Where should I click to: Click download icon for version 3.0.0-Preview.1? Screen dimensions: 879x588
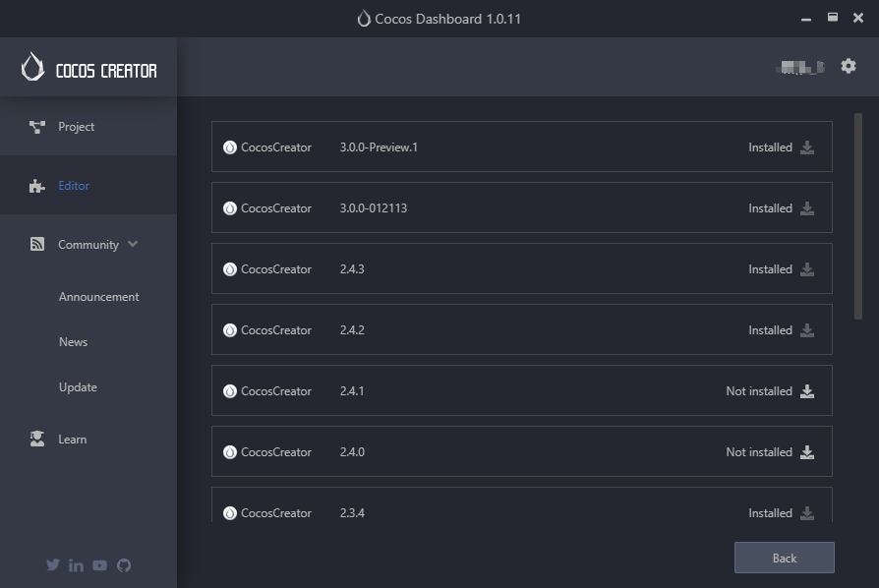(x=807, y=147)
